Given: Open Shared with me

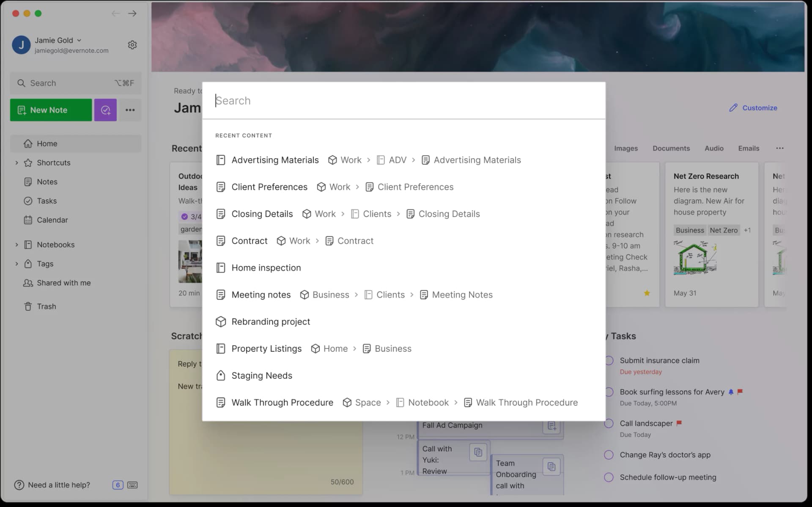Looking at the screenshot, I should pyautogui.click(x=63, y=283).
